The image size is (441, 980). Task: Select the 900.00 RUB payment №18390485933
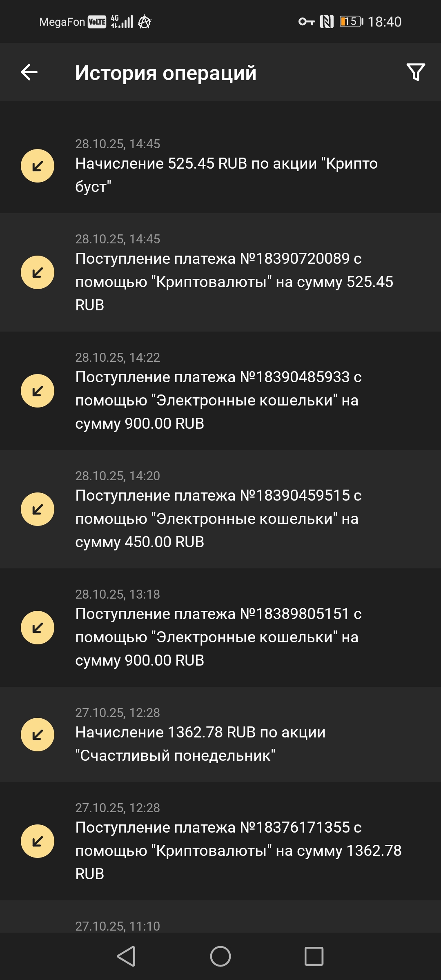[218, 400]
